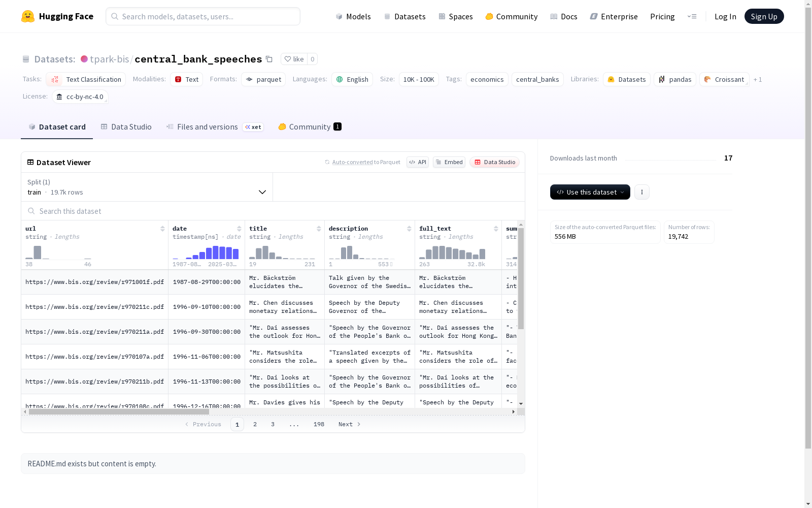Sort the full_text column

click(x=496, y=229)
